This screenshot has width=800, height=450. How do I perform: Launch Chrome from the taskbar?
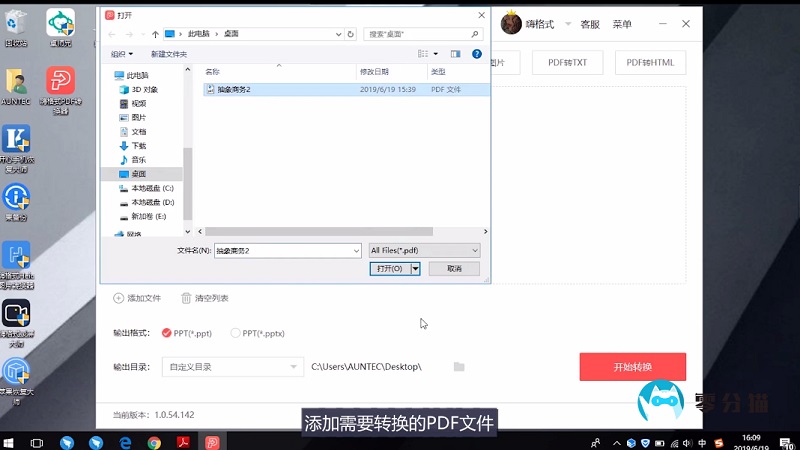tap(155, 441)
